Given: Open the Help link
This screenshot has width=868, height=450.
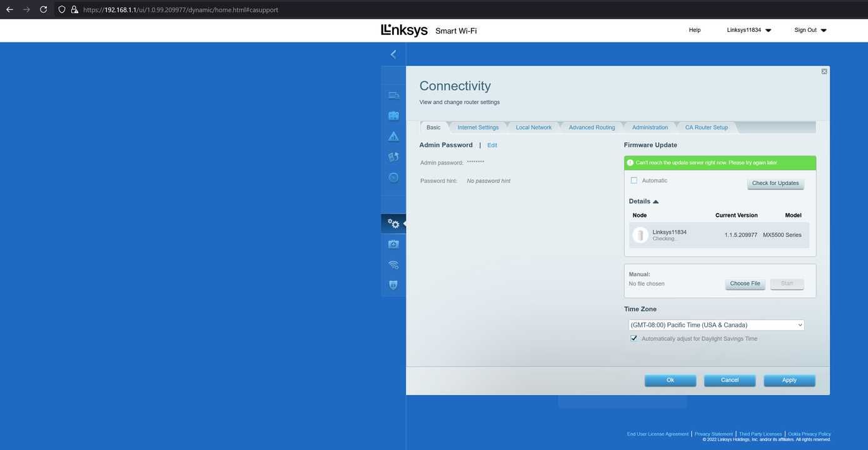Looking at the screenshot, I should 695,30.
